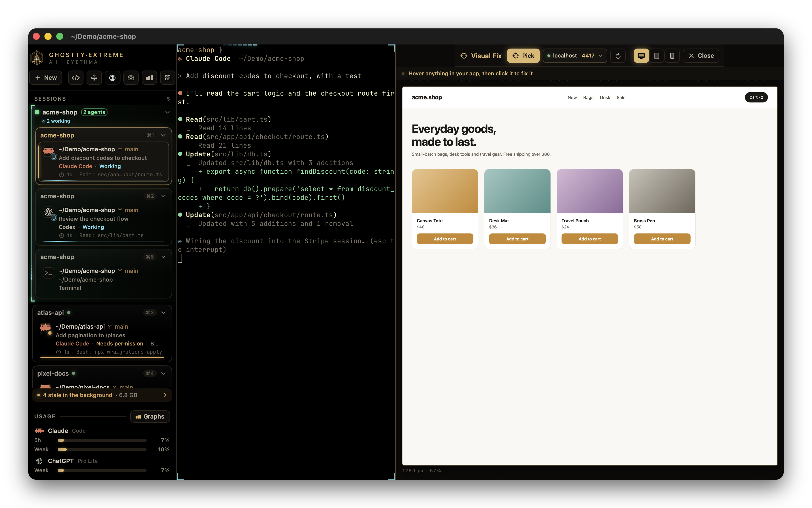Screen dimensions: 812x508
Task: Open the Sale nav item in acme.shop
Action: (x=621, y=97)
